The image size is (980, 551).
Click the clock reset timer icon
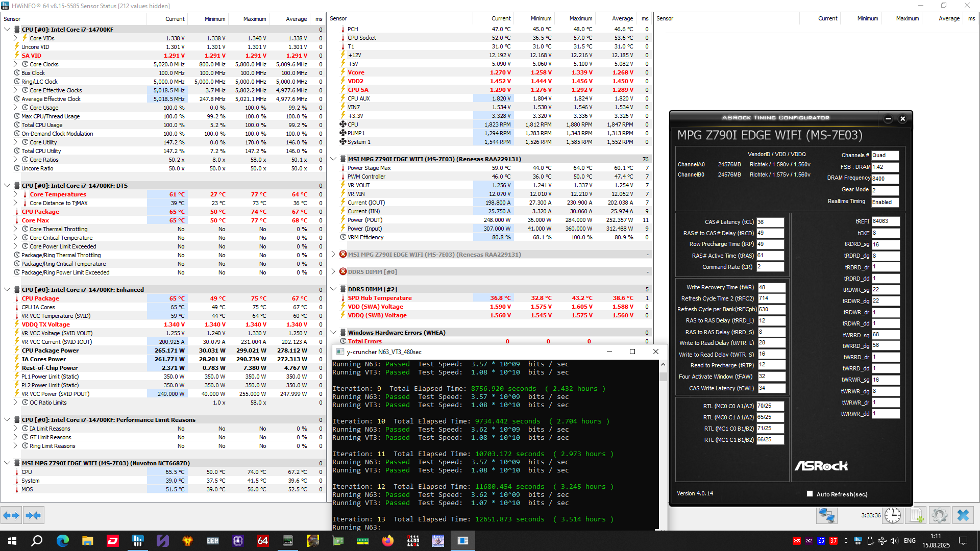click(x=892, y=515)
